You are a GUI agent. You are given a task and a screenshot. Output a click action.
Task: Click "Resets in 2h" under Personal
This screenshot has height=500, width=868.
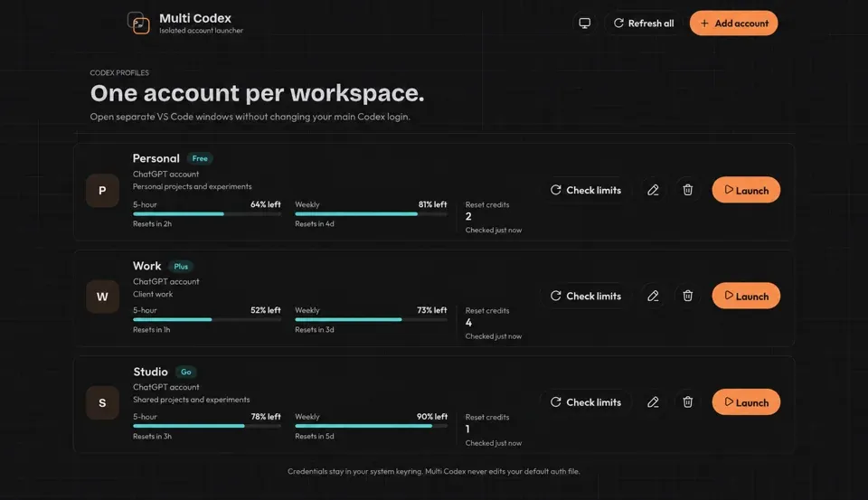click(152, 224)
